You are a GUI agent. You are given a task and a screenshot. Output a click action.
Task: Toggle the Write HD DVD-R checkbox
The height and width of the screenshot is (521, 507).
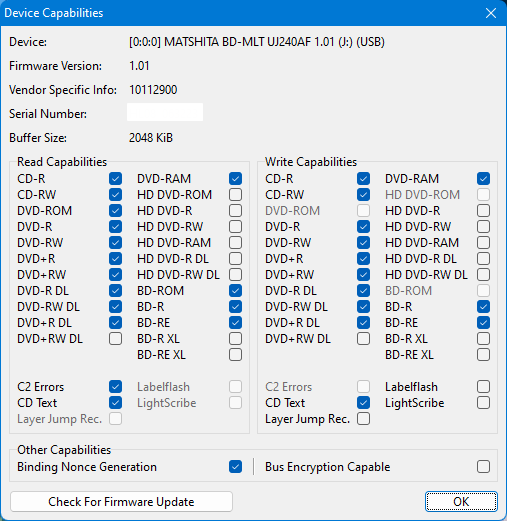[483, 211]
